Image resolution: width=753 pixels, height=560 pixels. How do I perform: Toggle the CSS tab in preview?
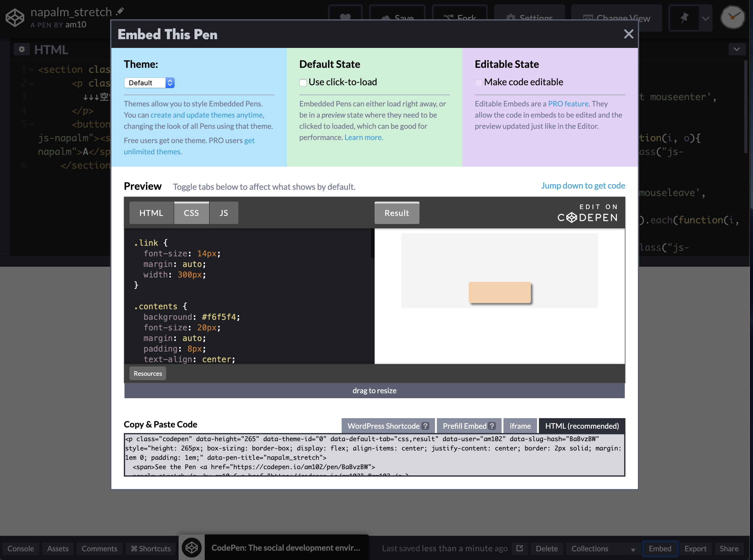[x=191, y=213]
